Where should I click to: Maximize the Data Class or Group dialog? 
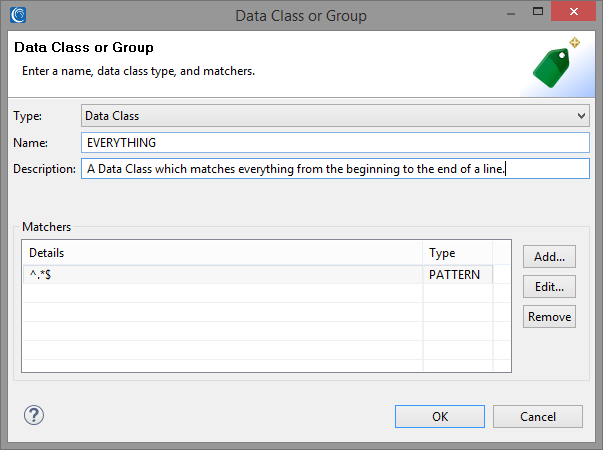pyautogui.click(x=538, y=12)
